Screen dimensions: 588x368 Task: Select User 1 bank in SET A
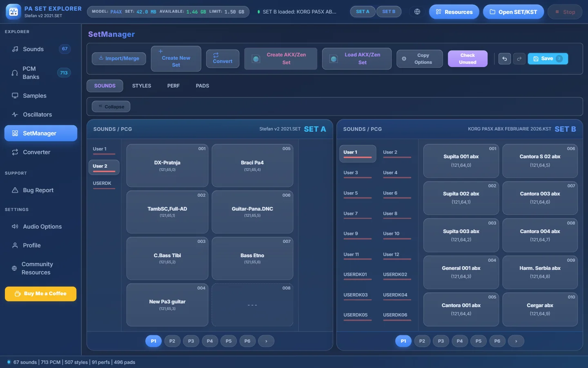pos(104,149)
